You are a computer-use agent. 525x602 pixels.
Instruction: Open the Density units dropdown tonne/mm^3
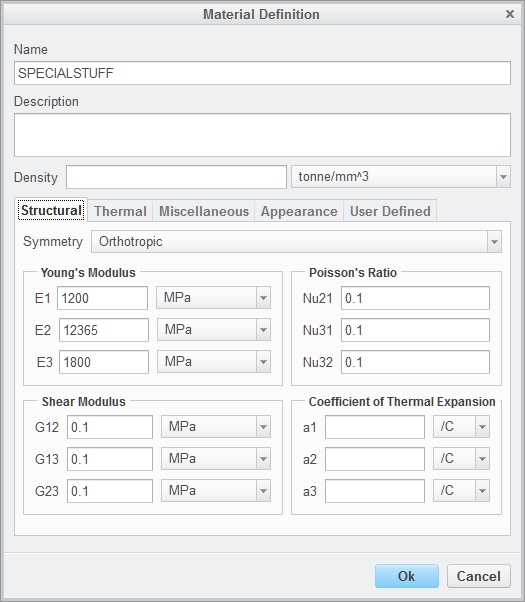point(401,177)
